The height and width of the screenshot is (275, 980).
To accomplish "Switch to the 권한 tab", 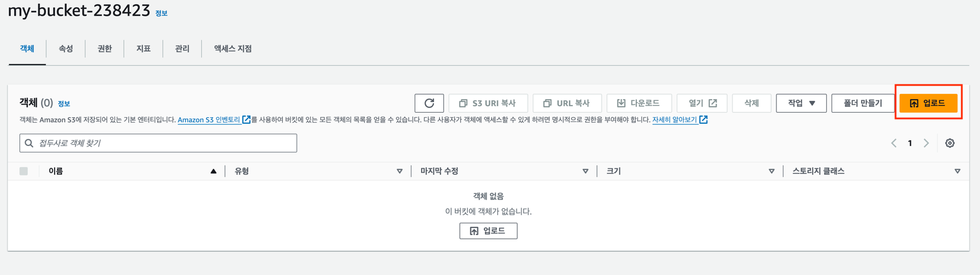I will coord(104,49).
